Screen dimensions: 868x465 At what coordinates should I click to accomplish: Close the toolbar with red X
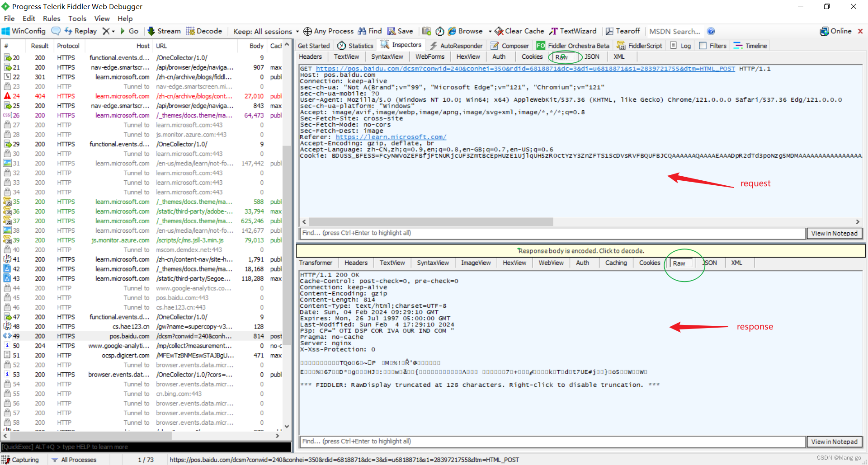860,31
